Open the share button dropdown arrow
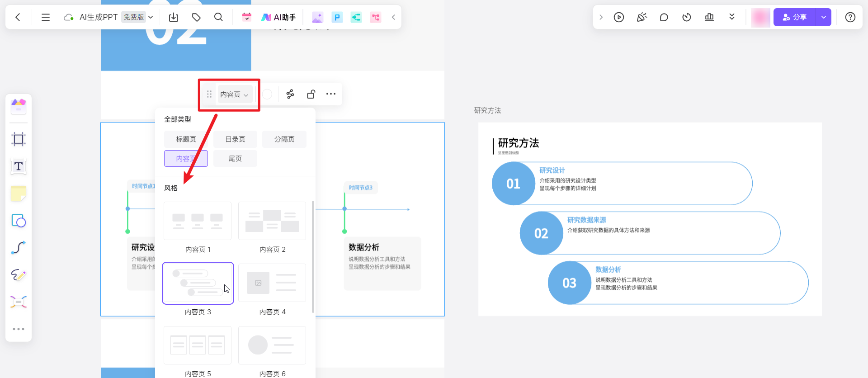 [x=824, y=17]
